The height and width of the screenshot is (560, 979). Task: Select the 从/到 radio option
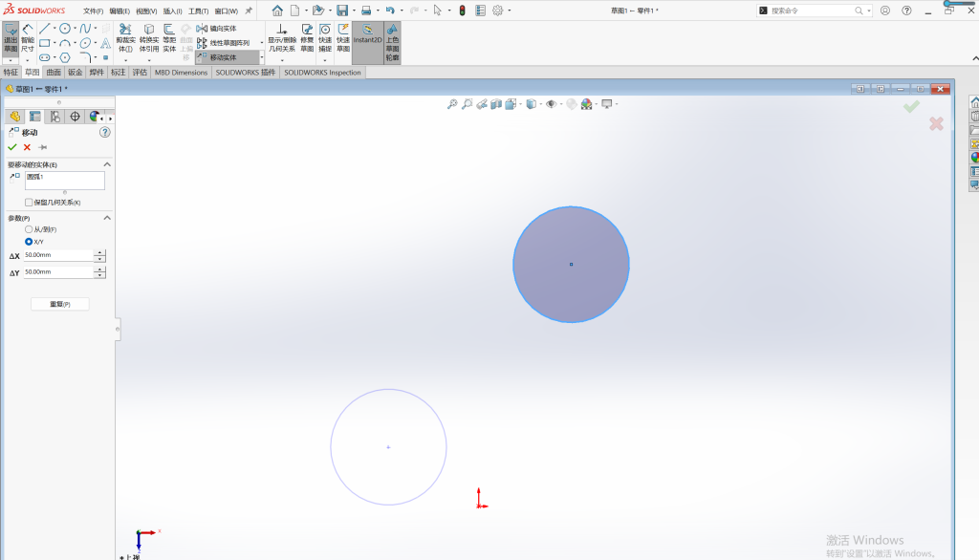(29, 229)
